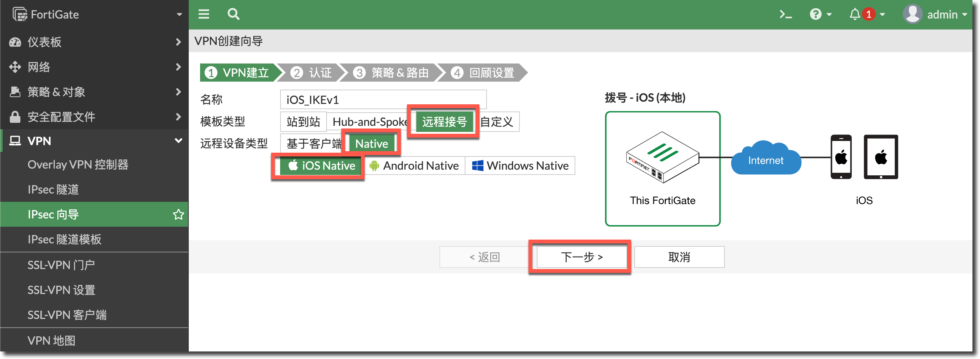Click the 取消 button

(679, 257)
